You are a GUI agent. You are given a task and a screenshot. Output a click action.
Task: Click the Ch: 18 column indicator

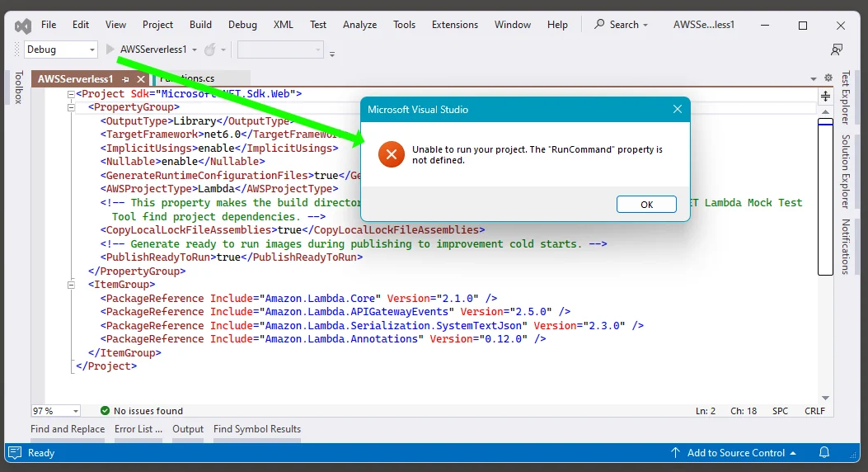coord(744,411)
